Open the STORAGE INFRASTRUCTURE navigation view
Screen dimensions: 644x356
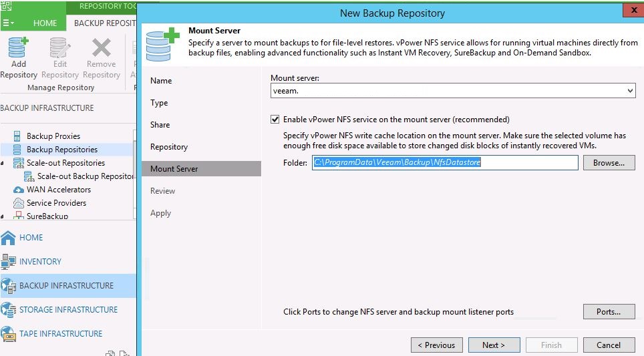[x=68, y=310]
